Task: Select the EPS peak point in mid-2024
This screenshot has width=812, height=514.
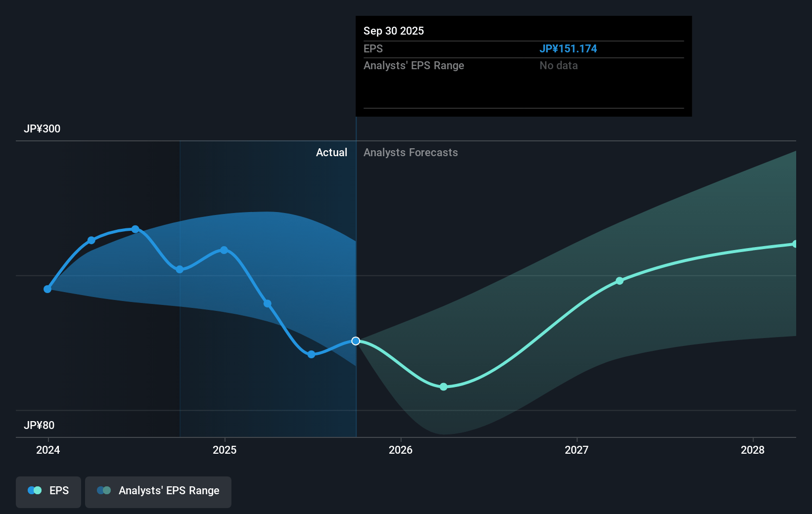Action: pos(135,229)
